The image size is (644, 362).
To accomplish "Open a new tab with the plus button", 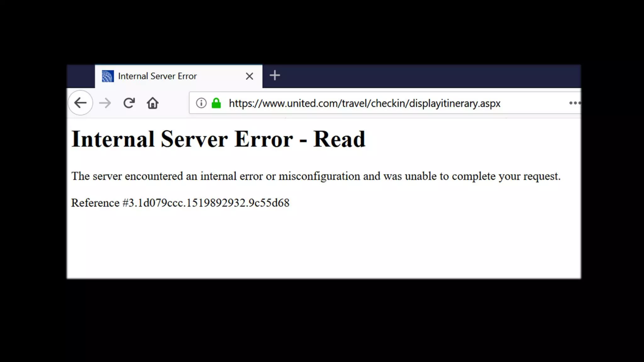I will click(x=275, y=75).
